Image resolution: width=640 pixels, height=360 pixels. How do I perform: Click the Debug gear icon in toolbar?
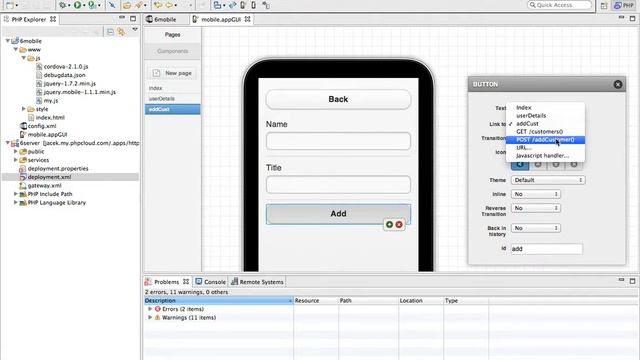pos(62,5)
